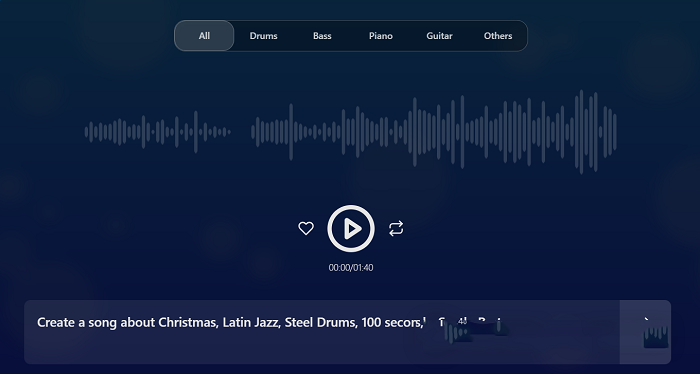The width and height of the screenshot is (700, 374).
Task: Seek to the middle of the waveform
Action: pyautogui.click(x=351, y=132)
